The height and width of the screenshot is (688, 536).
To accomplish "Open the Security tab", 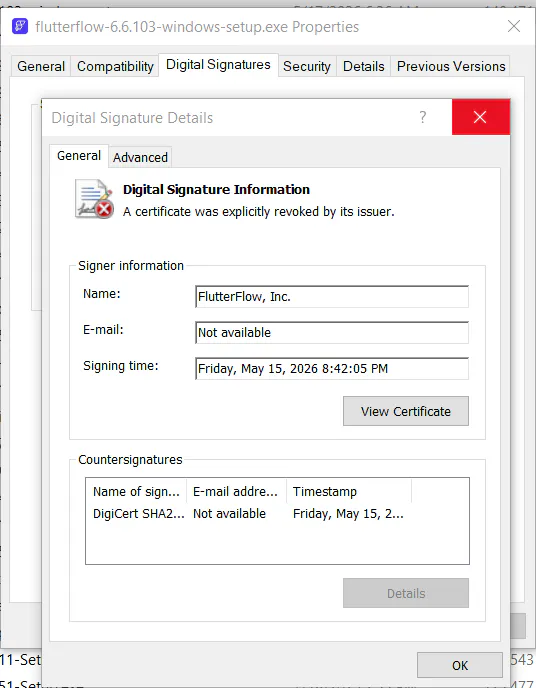I will click(307, 66).
